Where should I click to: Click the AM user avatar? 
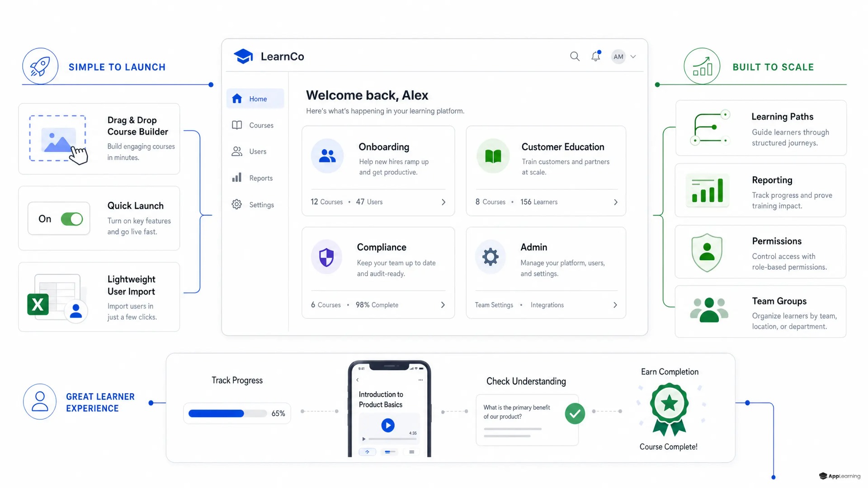(618, 56)
